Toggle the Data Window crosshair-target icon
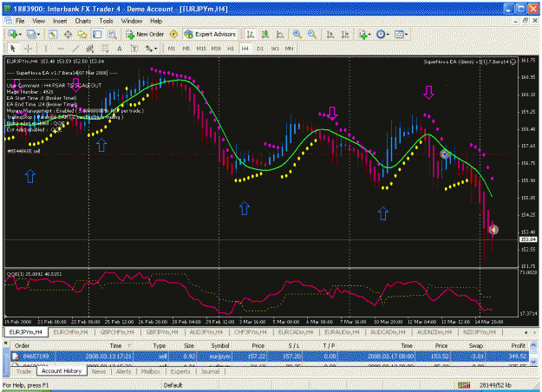 [68, 34]
